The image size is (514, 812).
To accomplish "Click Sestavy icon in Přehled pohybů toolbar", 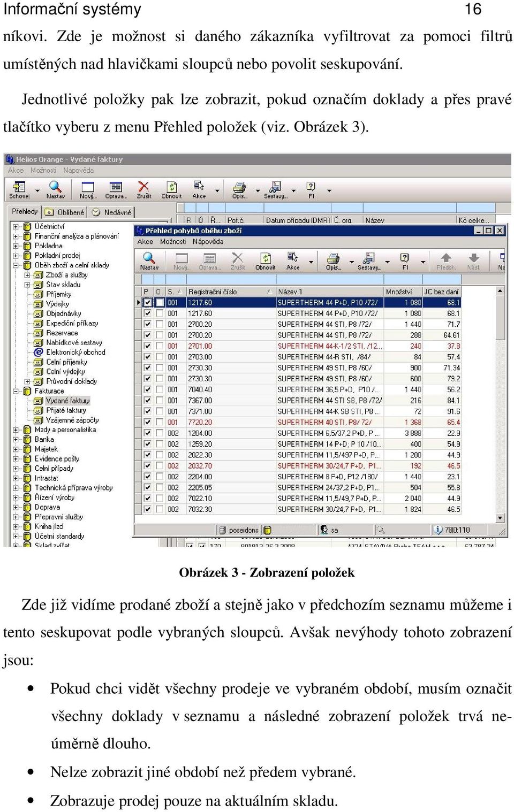I will tap(368, 258).
